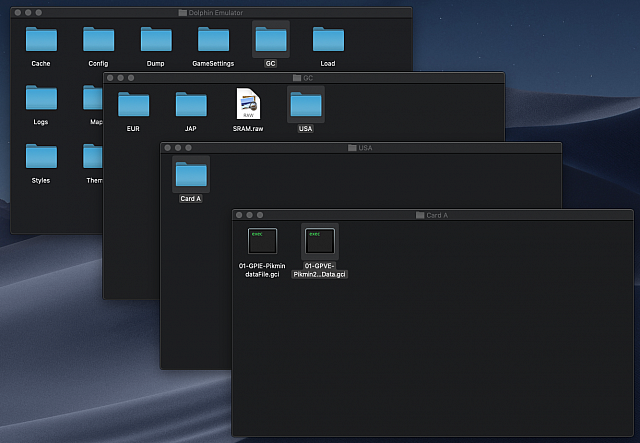Minimize the USA window
Screen dimensions: 640x443
[x=178, y=147]
